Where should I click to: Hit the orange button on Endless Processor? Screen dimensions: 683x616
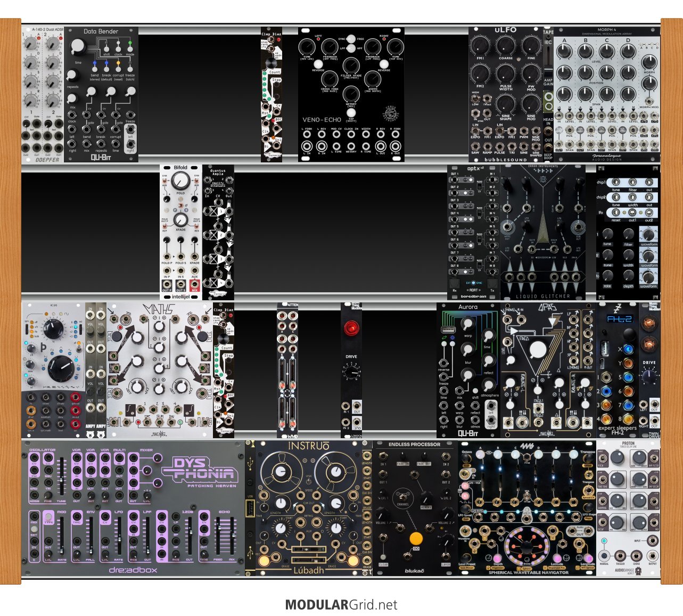416,538
